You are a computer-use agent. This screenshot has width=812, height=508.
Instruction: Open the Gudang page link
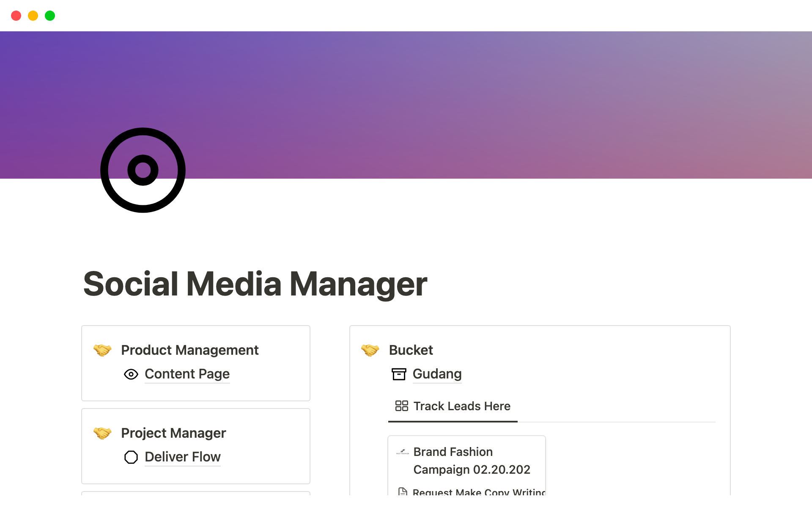pos(437,374)
